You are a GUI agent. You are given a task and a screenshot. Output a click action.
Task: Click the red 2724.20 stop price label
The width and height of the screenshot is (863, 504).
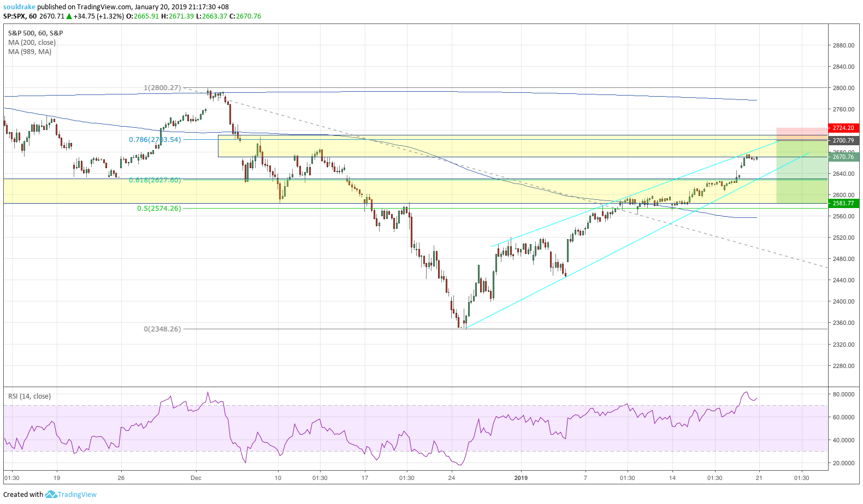click(x=844, y=128)
